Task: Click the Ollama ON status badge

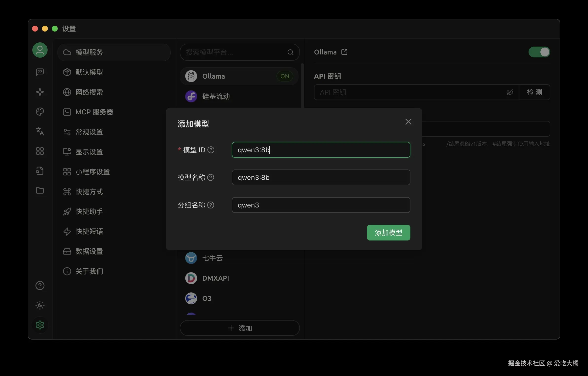Action: 285,76
